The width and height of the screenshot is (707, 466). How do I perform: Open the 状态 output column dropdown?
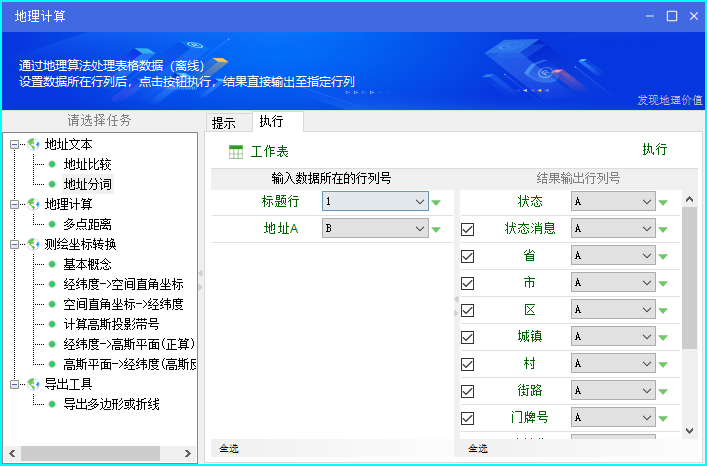(613, 201)
